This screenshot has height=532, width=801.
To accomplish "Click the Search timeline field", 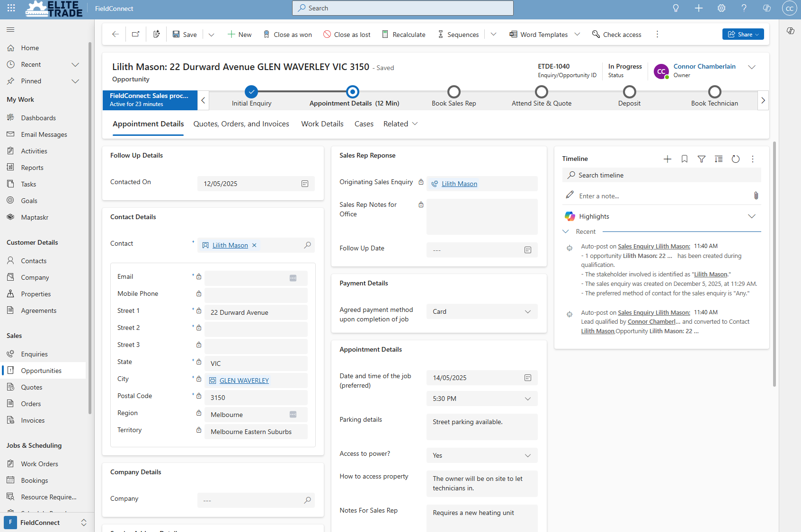I will pyautogui.click(x=662, y=175).
